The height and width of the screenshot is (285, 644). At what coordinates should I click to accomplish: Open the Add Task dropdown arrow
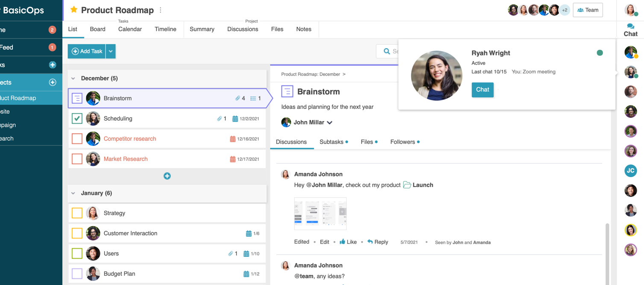111,51
